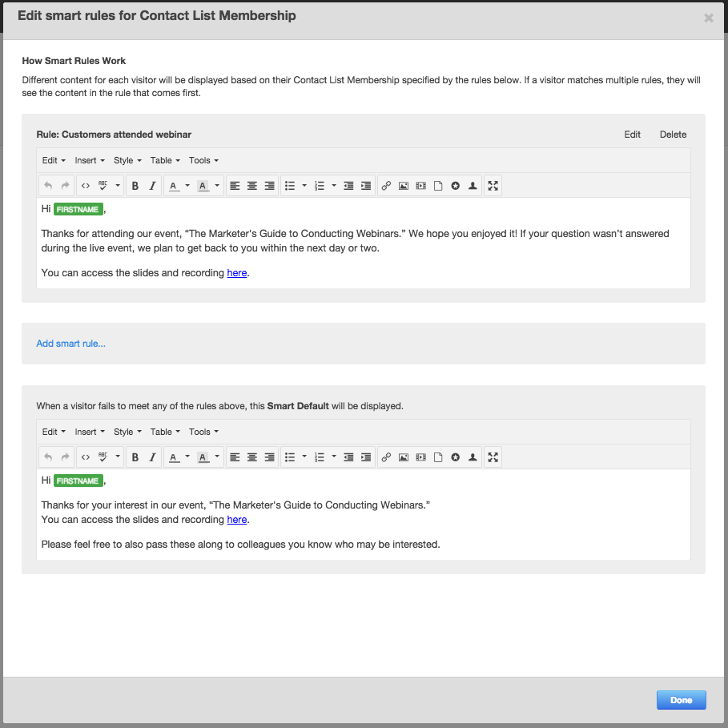Screen dimensions: 728x728
Task: Insert a hyperlink in the rule editor
Action: click(x=387, y=185)
